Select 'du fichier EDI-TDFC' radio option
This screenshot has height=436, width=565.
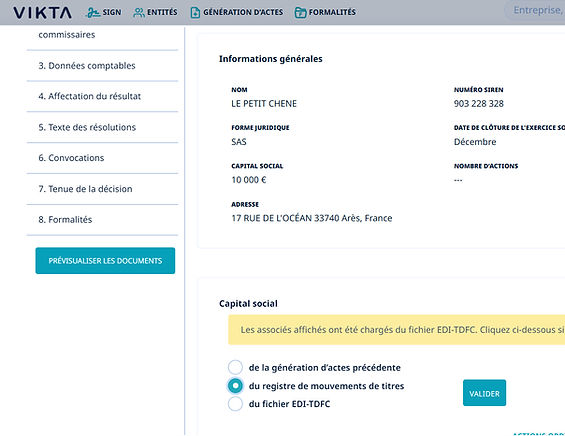tap(235, 404)
